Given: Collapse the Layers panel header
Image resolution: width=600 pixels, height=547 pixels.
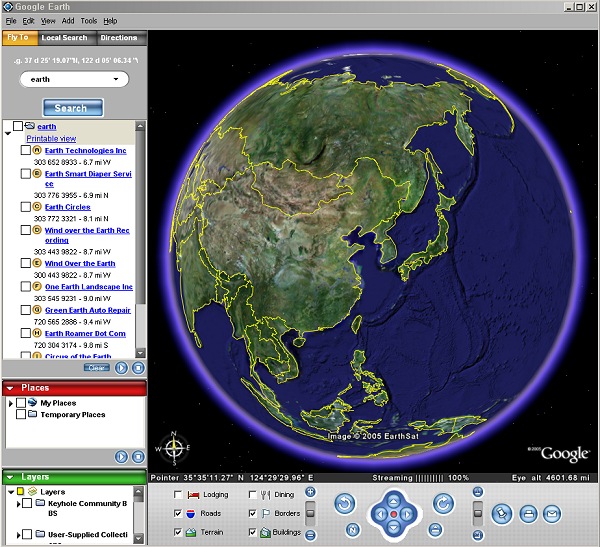Looking at the screenshot, I should (x=10, y=477).
